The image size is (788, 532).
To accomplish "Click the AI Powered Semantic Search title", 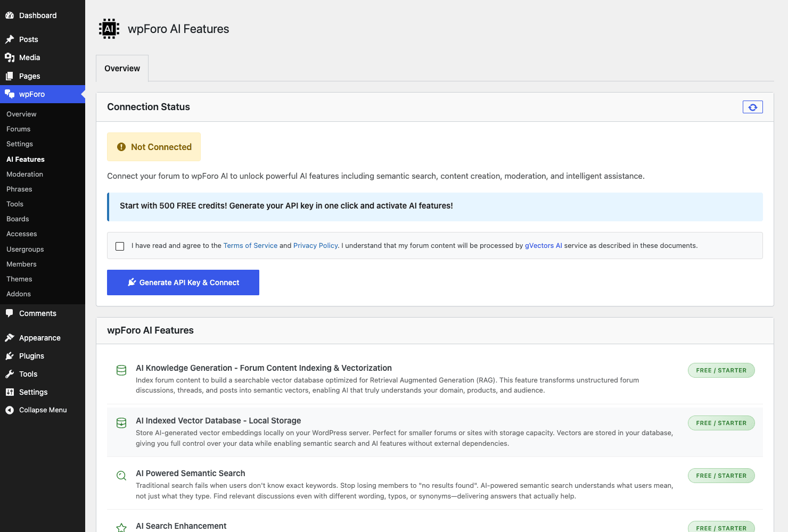I will [191, 473].
